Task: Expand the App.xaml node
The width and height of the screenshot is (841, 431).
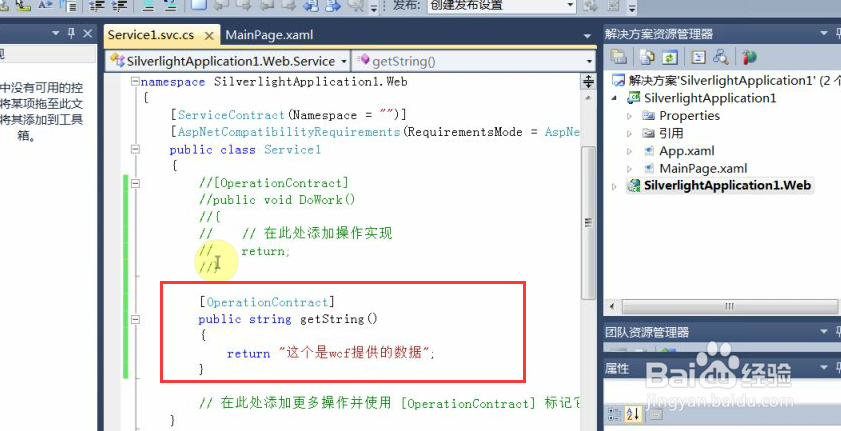Action: pyautogui.click(x=630, y=151)
